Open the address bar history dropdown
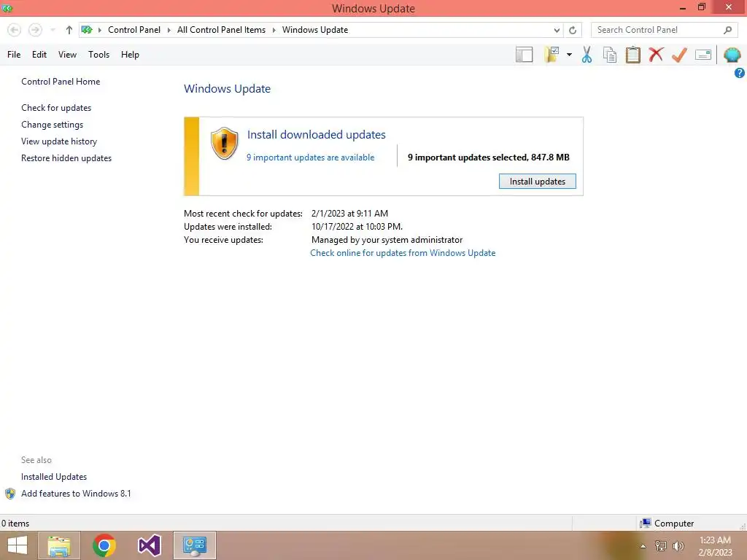Viewport: 747px width, 560px height. [x=557, y=30]
